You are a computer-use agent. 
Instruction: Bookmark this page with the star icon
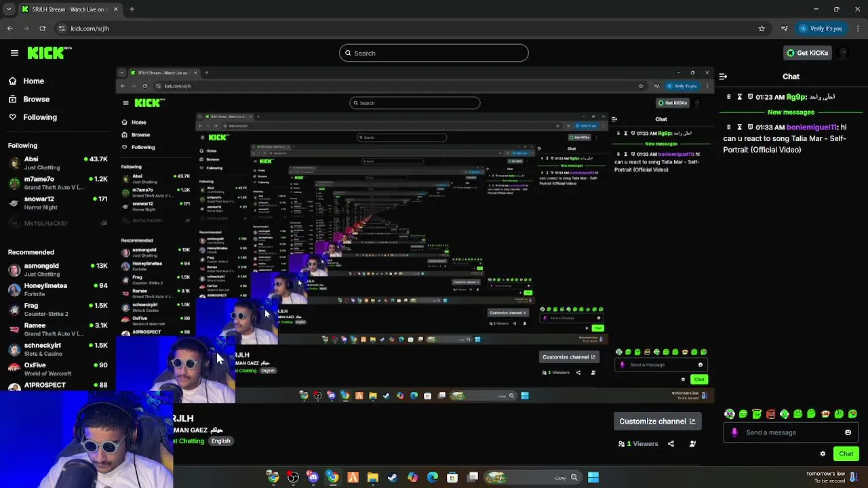pos(762,28)
